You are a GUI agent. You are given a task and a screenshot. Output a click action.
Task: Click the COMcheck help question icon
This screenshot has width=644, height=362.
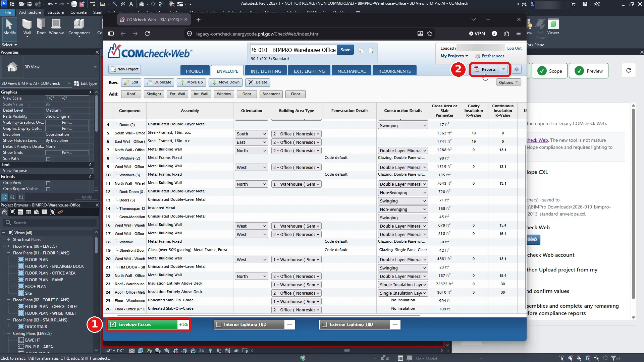pos(517,69)
